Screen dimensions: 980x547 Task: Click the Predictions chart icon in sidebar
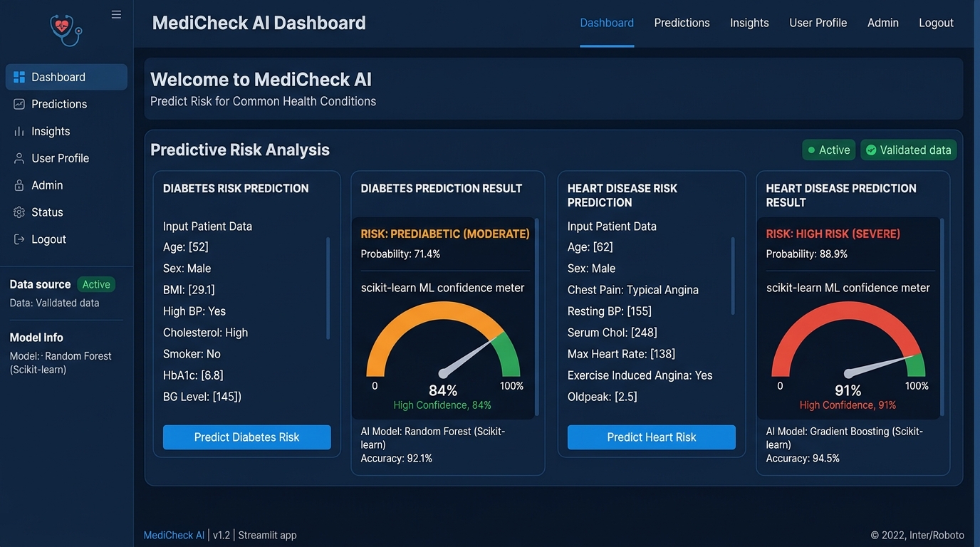19,104
